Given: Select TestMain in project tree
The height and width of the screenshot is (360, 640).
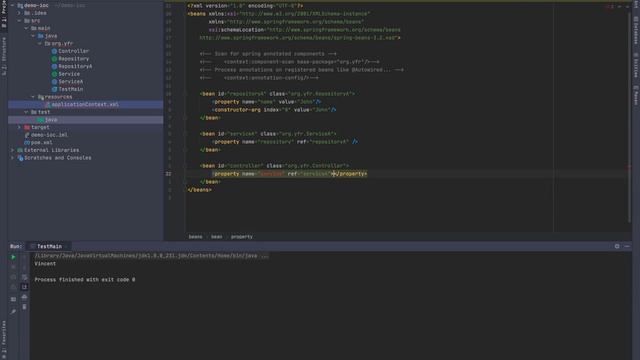Looking at the screenshot, I should coord(71,89).
